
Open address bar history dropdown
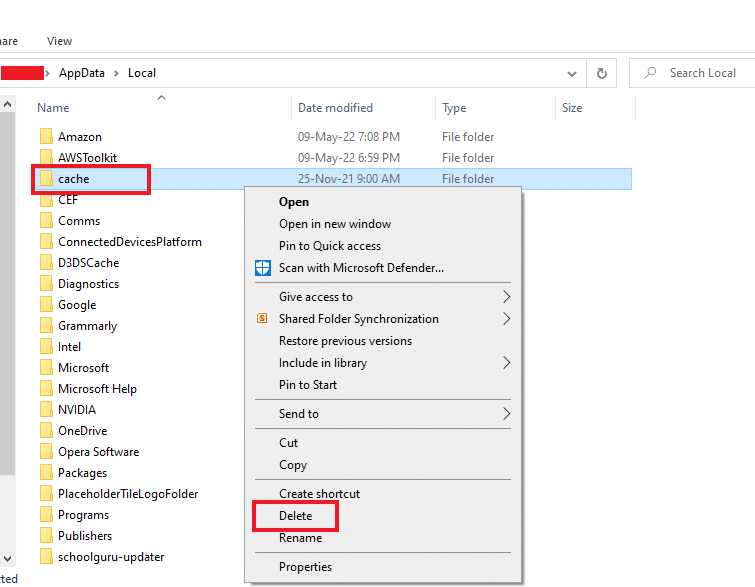pyautogui.click(x=572, y=74)
